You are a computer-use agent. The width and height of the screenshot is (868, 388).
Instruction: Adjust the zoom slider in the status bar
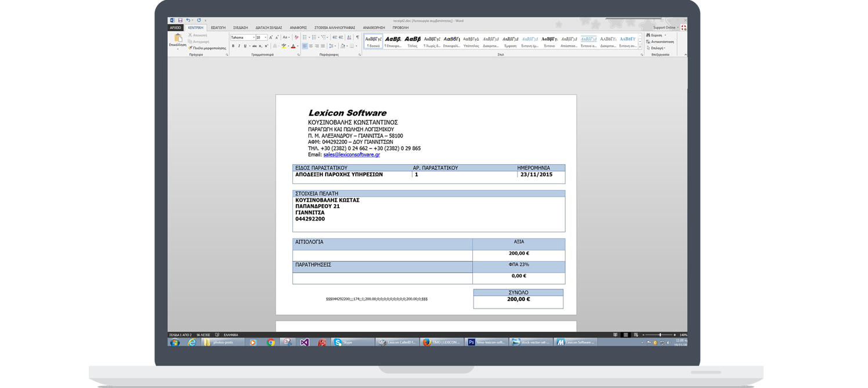point(659,335)
